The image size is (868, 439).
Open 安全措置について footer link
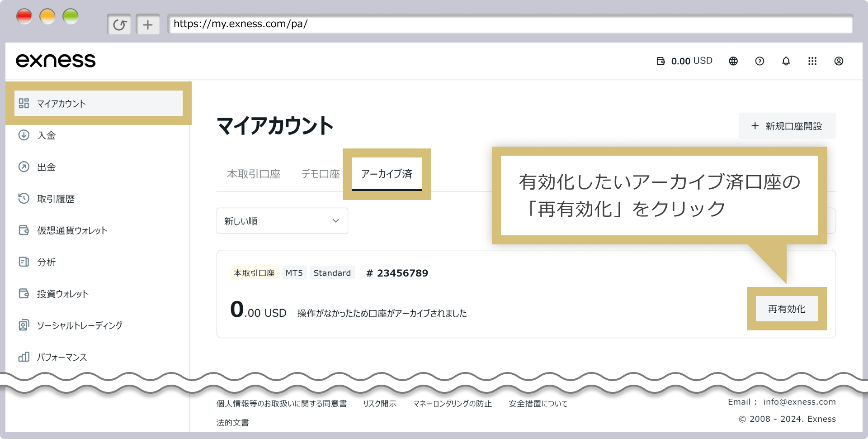(538, 404)
